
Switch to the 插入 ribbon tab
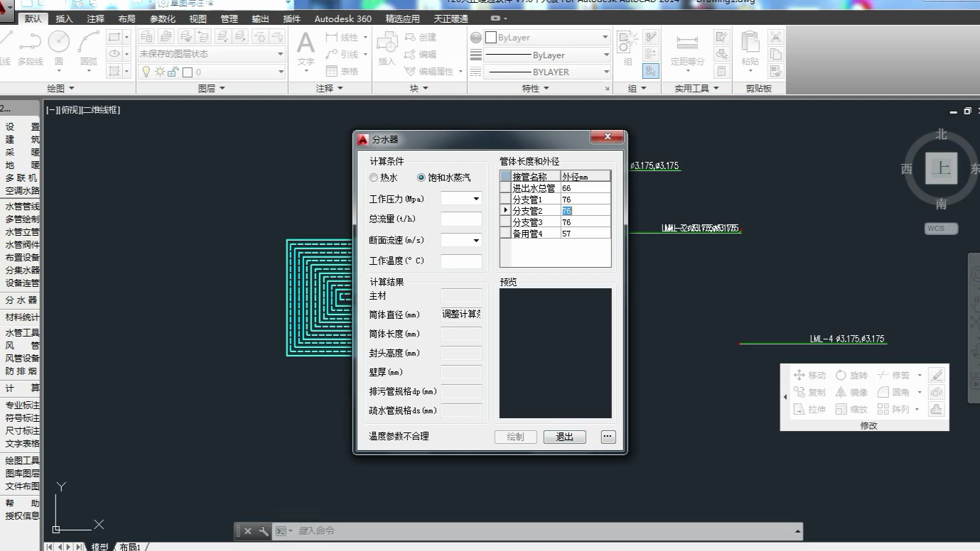(x=64, y=18)
